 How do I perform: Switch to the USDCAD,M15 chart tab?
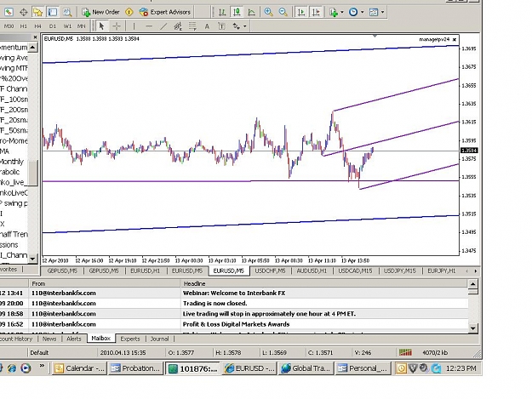(x=355, y=271)
